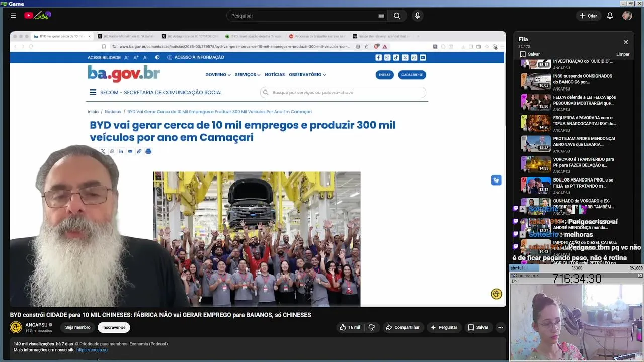The height and width of the screenshot is (362, 644).
Task: Click the Inscrever-se subscribe button
Action: click(x=114, y=327)
